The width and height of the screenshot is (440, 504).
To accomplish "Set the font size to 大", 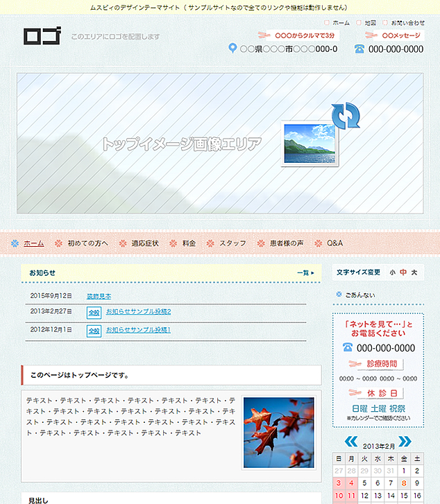I will [x=414, y=272].
